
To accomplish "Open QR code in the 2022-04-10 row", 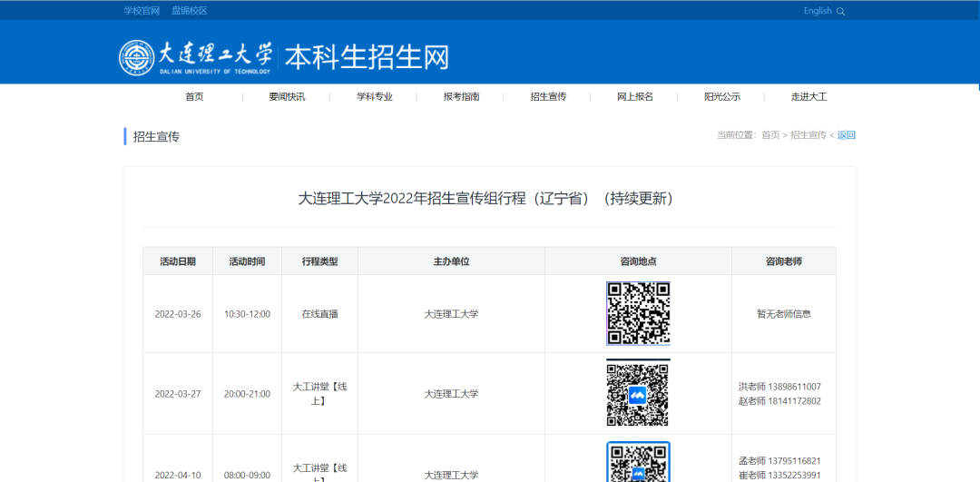I will pos(638,461).
